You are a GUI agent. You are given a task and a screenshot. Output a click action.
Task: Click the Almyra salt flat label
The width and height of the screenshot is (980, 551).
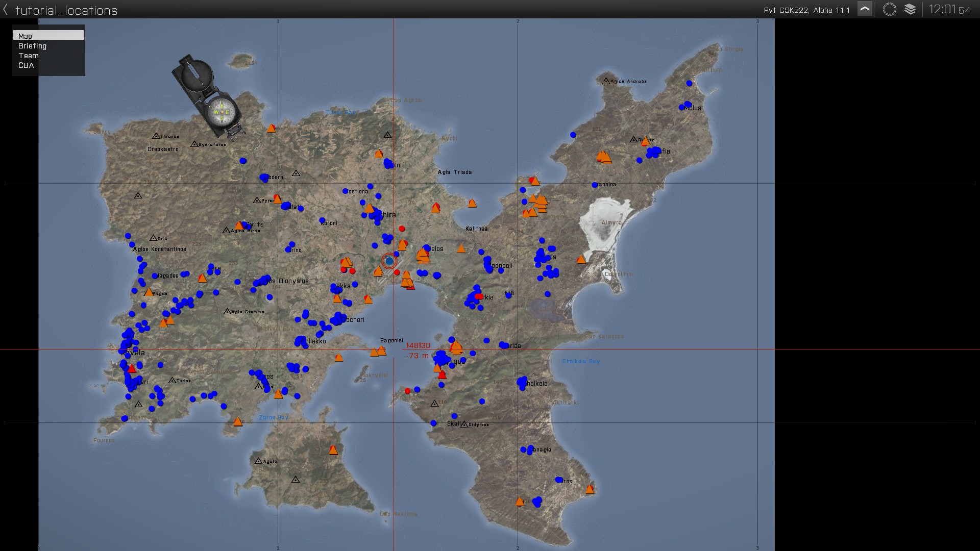pyautogui.click(x=611, y=222)
